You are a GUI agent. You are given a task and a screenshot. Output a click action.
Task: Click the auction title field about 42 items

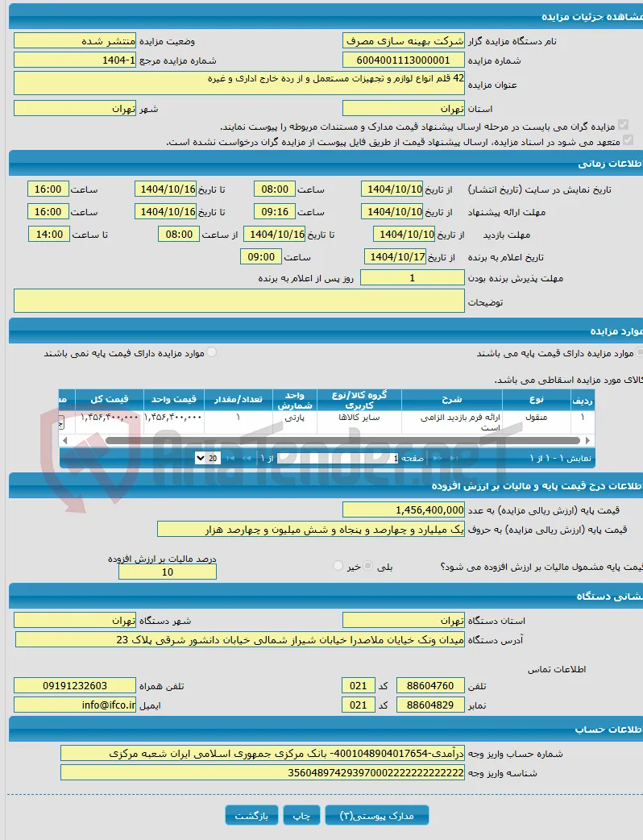pyautogui.click(x=239, y=83)
